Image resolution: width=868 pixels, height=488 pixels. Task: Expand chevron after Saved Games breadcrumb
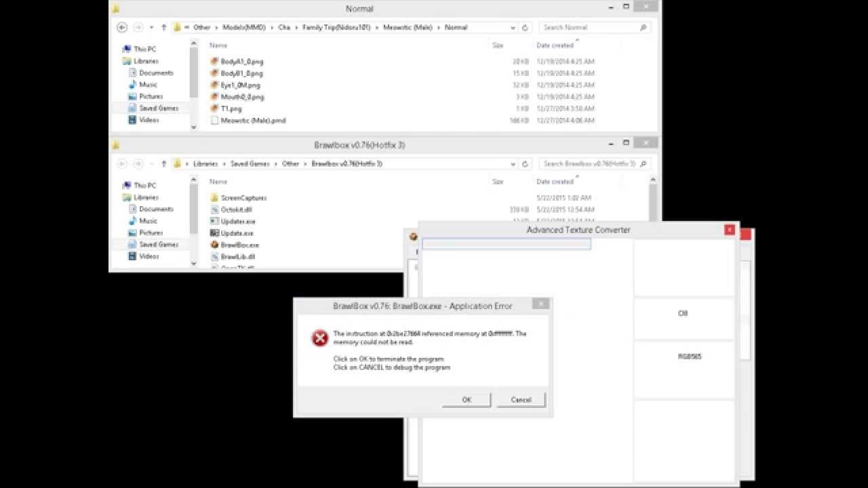[276, 164]
